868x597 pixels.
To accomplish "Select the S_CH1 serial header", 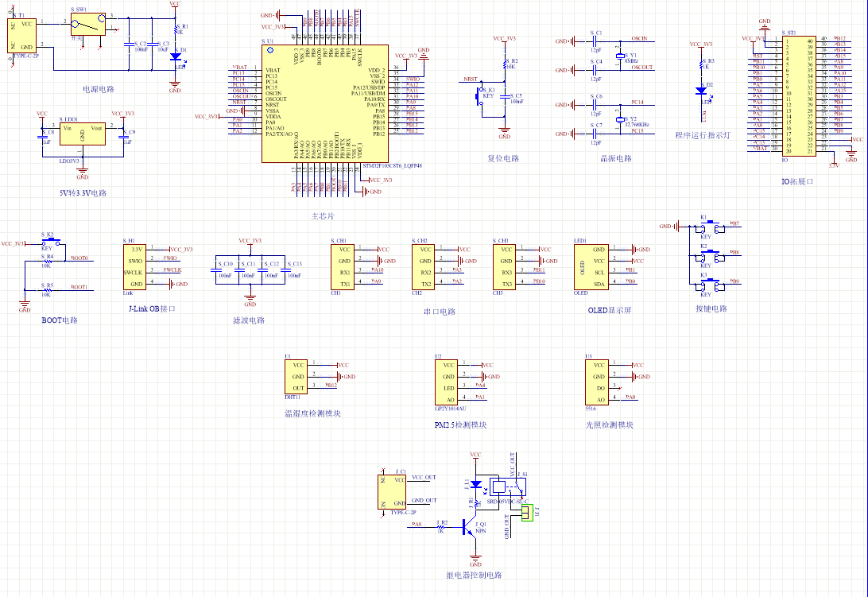I will click(342, 267).
